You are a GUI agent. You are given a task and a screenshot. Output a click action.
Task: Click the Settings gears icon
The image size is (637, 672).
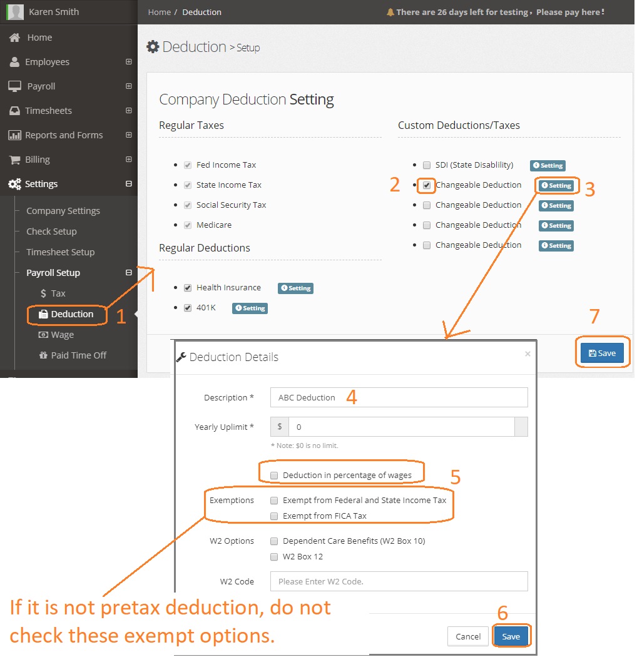(x=14, y=185)
